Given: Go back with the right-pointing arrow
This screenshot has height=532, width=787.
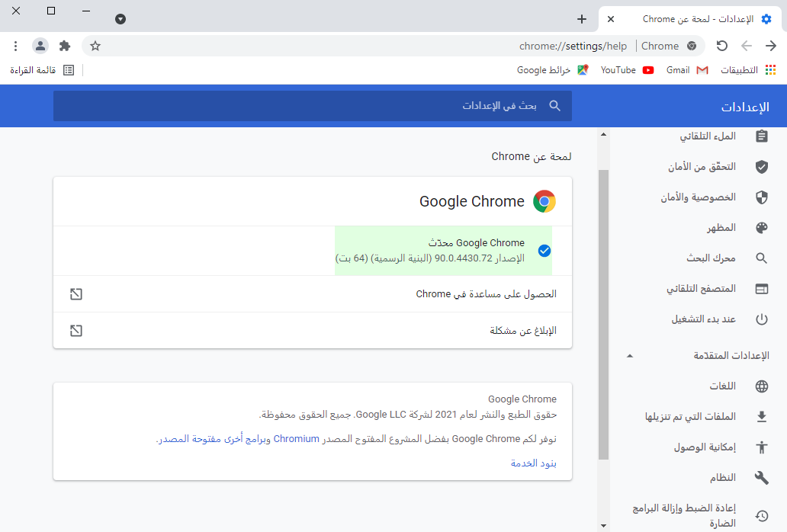Looking at the screenshot, I should point(771,46).
